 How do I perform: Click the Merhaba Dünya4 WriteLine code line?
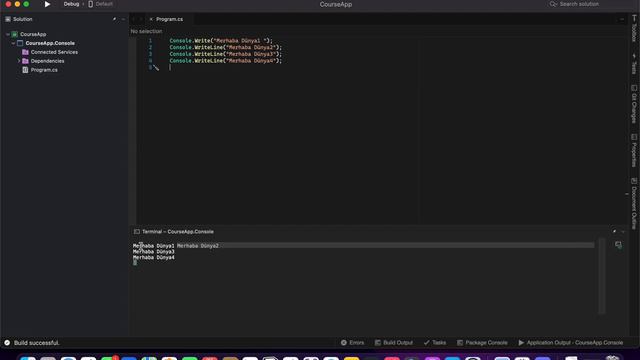(226, 61)
